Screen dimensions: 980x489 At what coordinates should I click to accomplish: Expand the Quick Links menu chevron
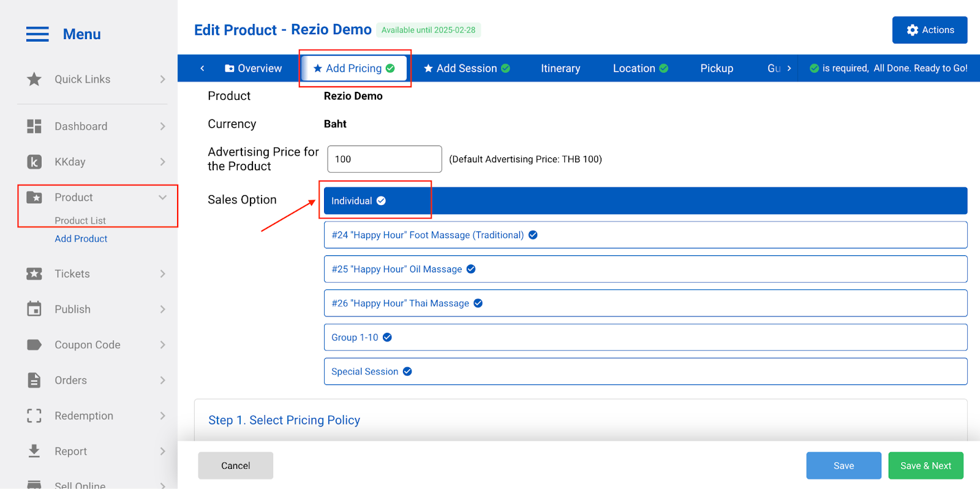[162, 79]
